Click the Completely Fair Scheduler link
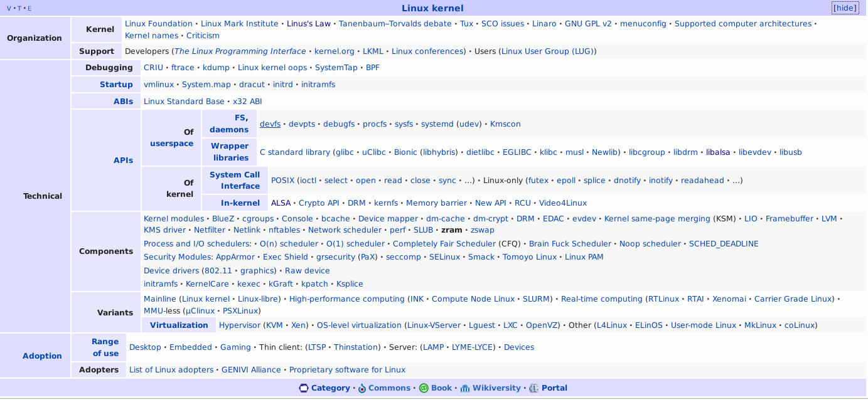Screen dimensions: 868x400 point(444,244)
